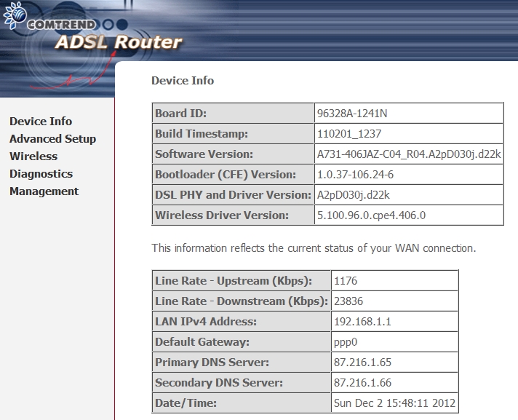Viewport: 518px width, 420px height.
Task: Click the Line Rate - Downstream label
Action: coord(242,301)
